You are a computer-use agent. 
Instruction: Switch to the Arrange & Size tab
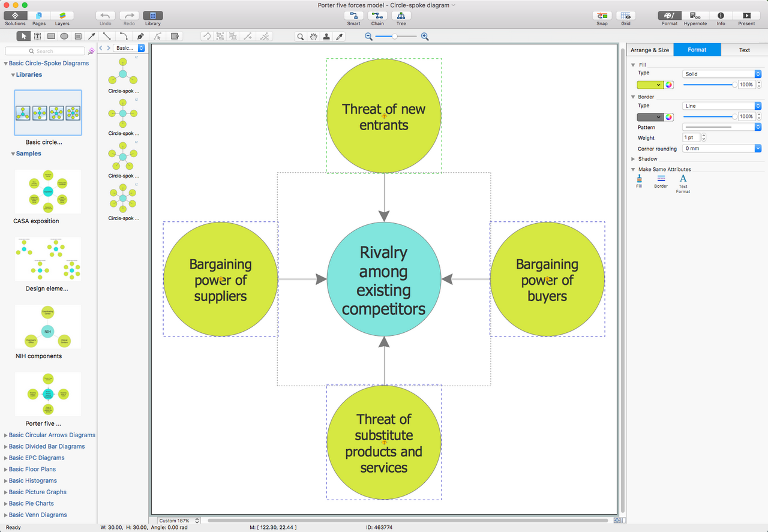click(x=650, y=50)
